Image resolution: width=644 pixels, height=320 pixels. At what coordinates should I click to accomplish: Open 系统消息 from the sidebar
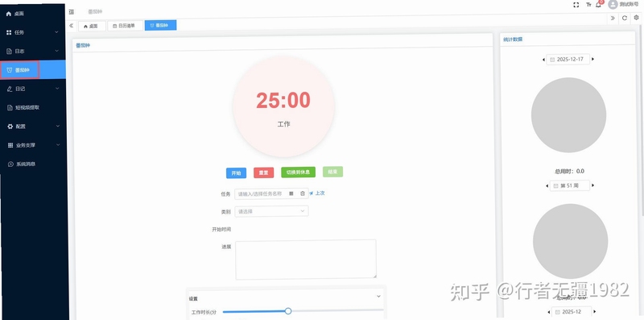pos(23,164)
